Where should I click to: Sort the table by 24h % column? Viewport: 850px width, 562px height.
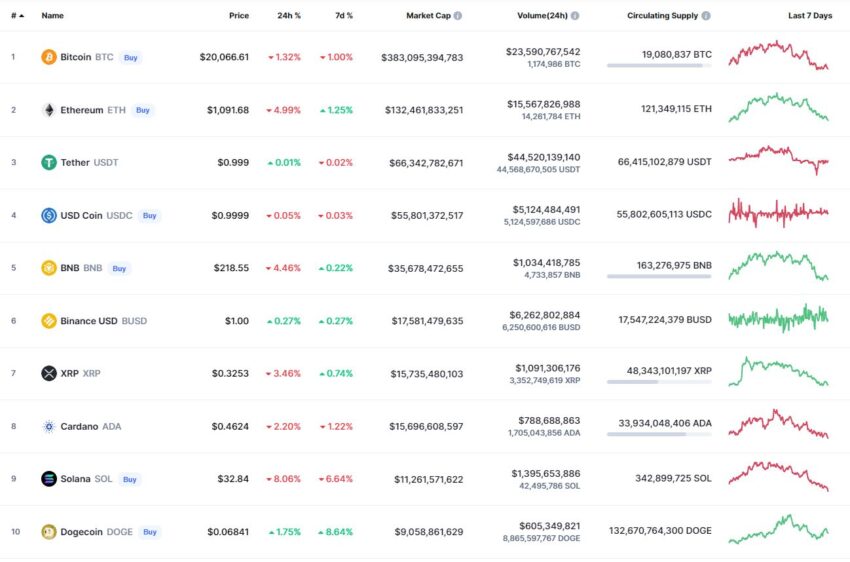[x=289, y=16]
